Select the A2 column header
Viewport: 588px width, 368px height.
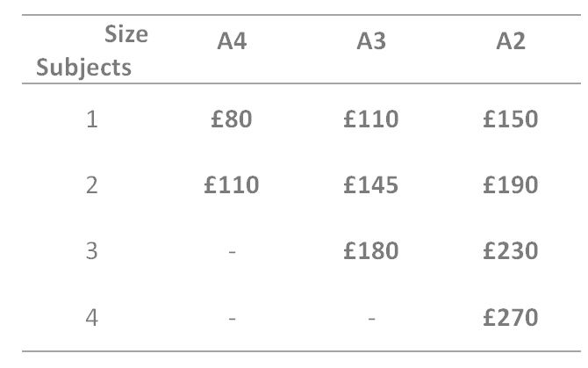tap(510, 43)
